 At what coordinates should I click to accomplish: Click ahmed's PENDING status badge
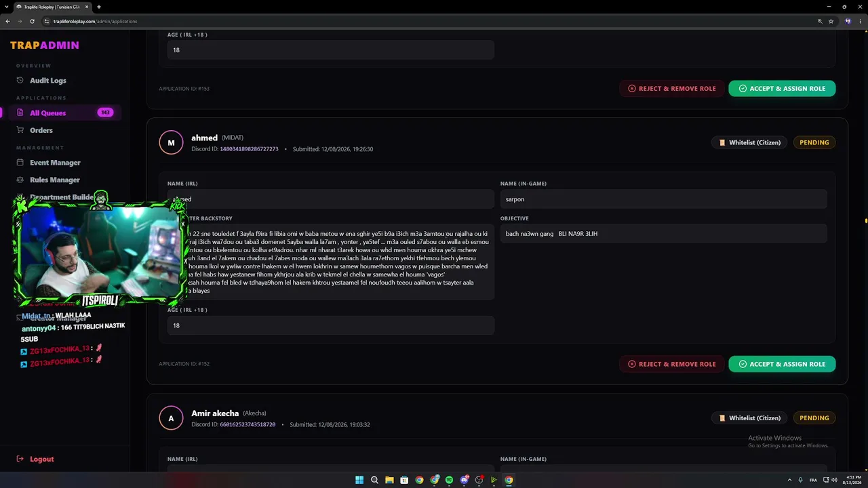[x=814, y=142]
